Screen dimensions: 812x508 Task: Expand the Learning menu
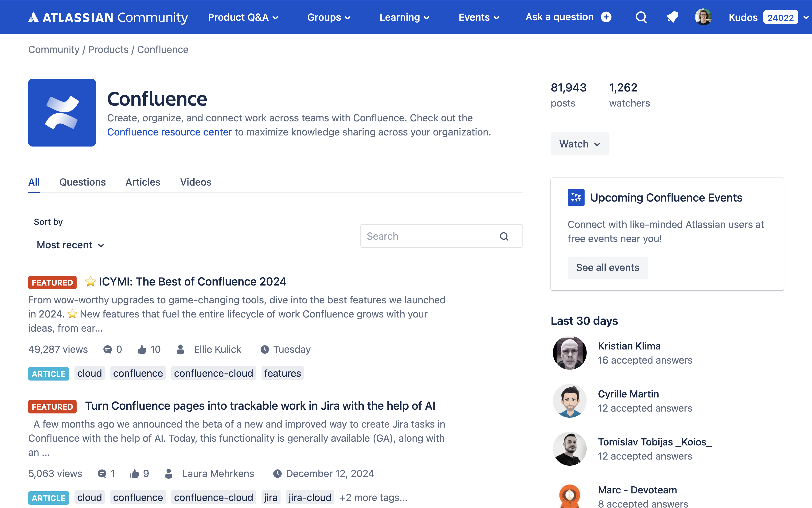(x=404, y=17)
